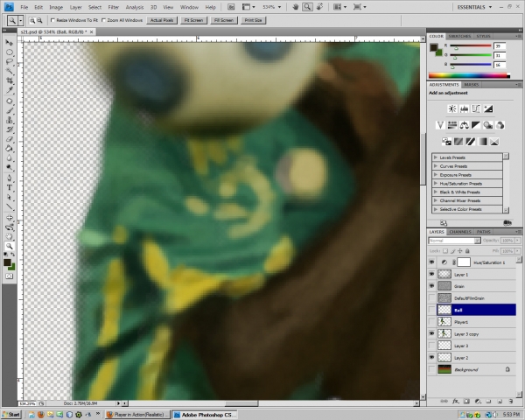Enable Zoom All Windows checkbox
This screenshot has height=420, width=525.
coord(103,20)
